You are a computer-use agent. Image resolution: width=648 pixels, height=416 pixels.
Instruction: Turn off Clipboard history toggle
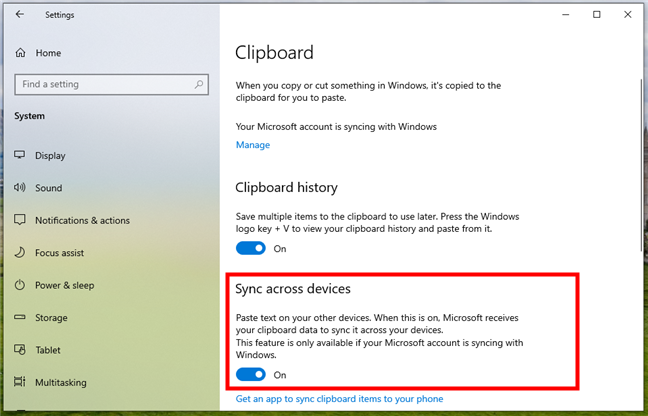tap(250, 248)
